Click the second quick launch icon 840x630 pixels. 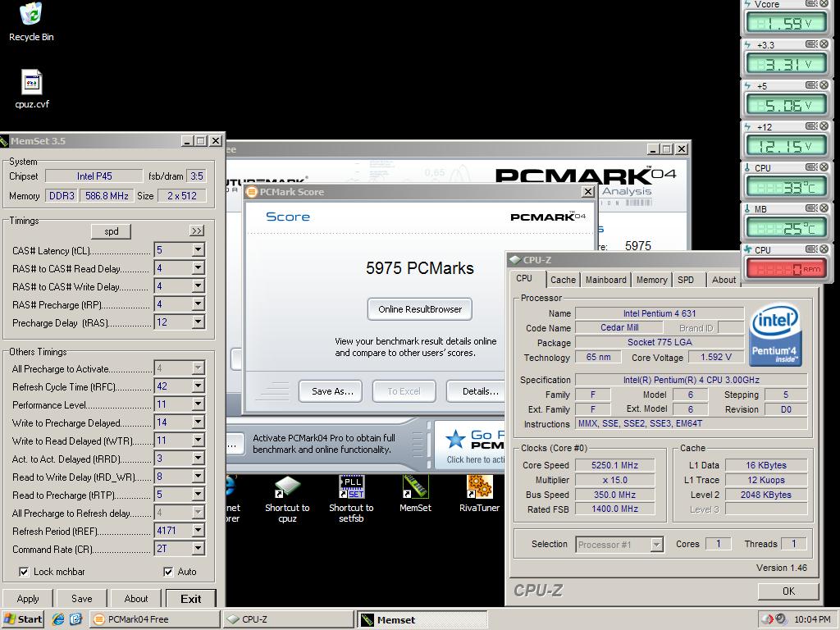(x=76, y=619)
